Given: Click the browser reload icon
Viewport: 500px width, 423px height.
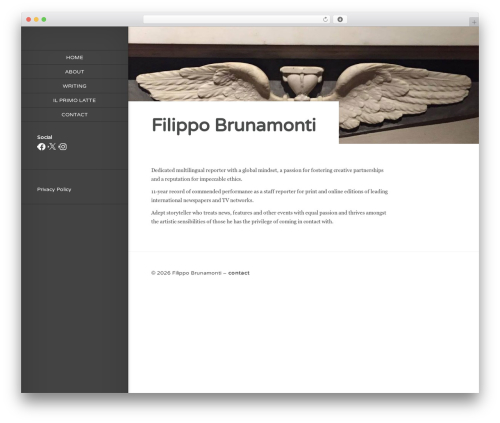Looking at the screenshot, I should [325, 20].
